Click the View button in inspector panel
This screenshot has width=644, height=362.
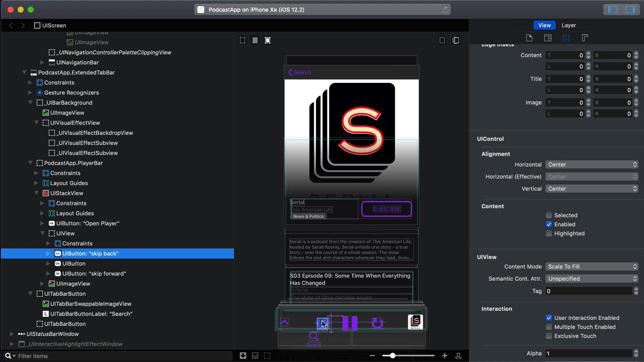544,25
